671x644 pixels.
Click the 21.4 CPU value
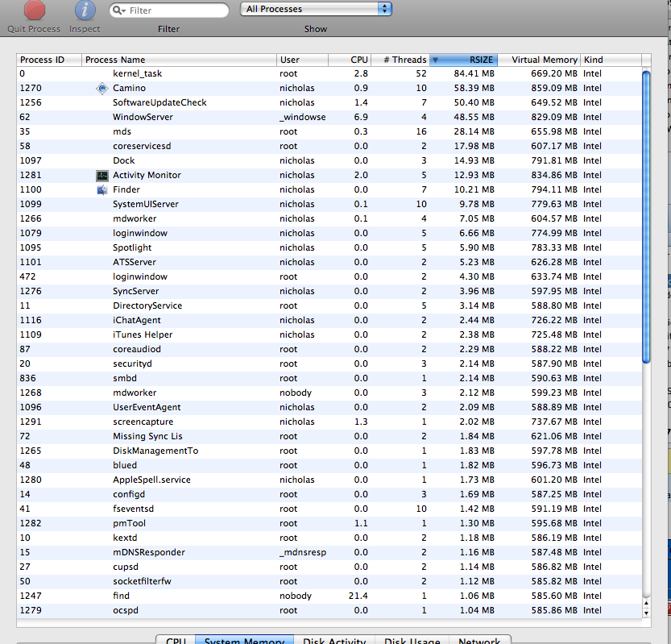tap(358, 596)
